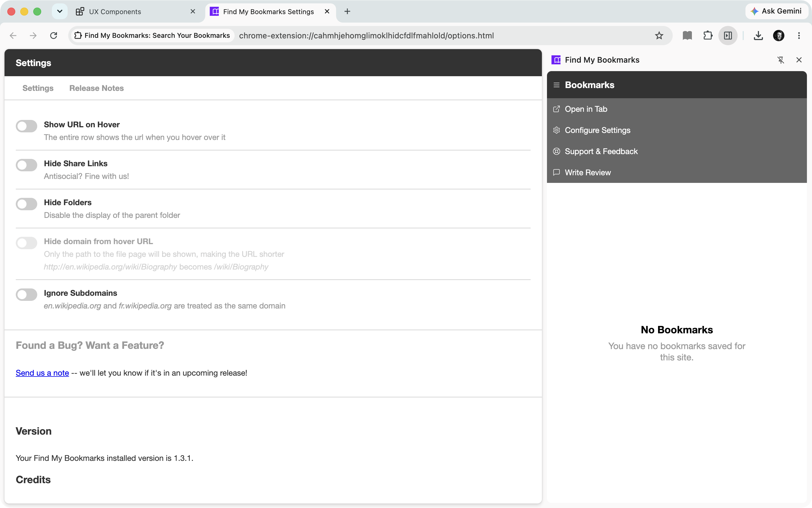Toggle Show URL on Hover switch
812x508 pixels.
pos(27,126)
